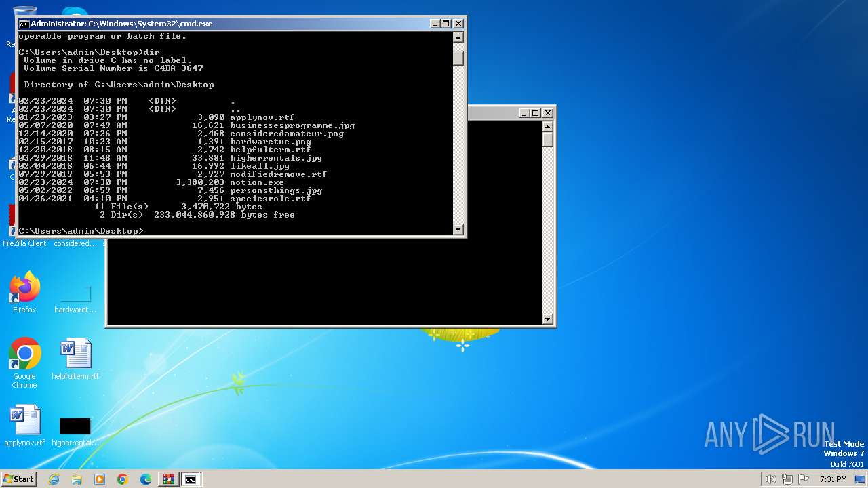This screenshot has height=488, width=868.
Task: Click the background console scrollbar up arrow
Action: pyautogui.click(x=548, y=127)
